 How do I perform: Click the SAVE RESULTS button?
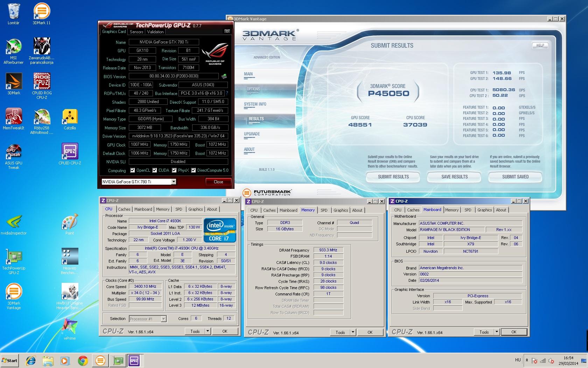click(454, 177)
